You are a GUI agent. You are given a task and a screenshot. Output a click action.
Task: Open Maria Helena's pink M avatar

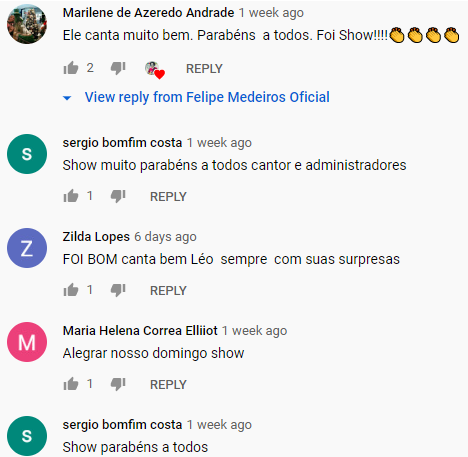(27, 342)
